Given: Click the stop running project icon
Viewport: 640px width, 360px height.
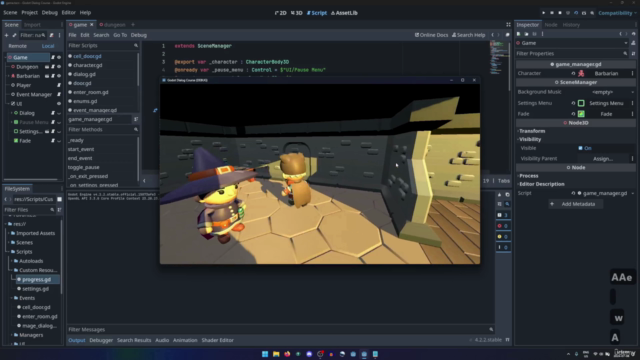Looking at the screenshot, I should [560, 13].
